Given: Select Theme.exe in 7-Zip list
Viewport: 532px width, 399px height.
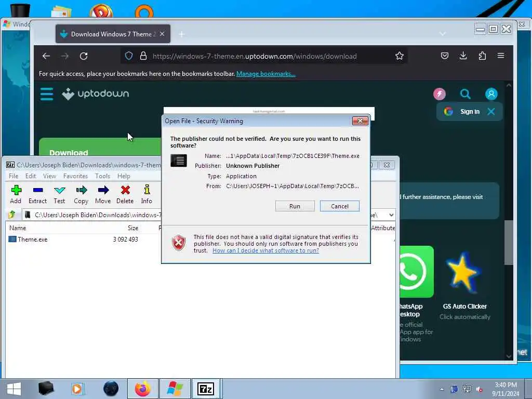Looking at the screenshot, I should point(33,239).
